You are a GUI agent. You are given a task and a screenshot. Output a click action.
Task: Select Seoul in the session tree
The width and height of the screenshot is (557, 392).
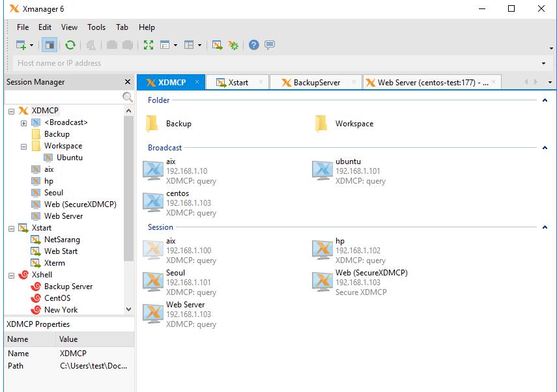click(x=53, y=193)
